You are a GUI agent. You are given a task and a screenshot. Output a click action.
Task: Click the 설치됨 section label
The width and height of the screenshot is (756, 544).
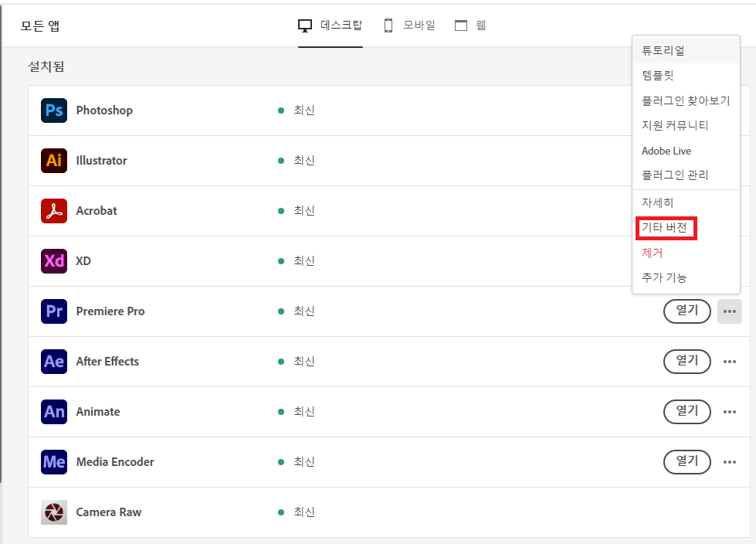46,66
